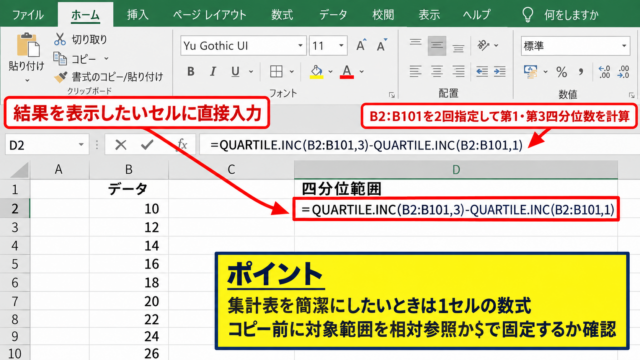Toggle Bold formatting
Screen dimensions: 640x360
point(191,72)
